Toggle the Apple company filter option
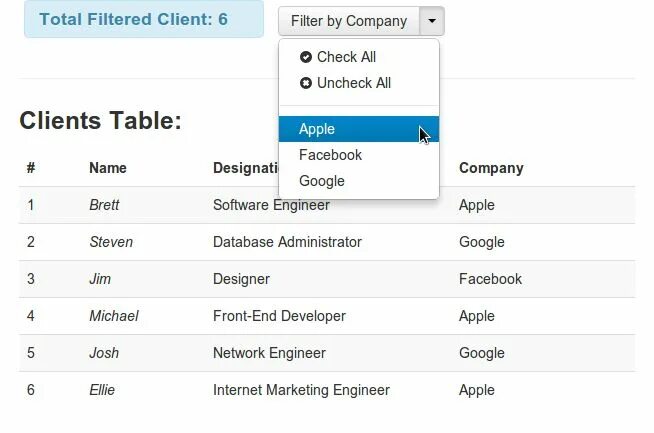654x433 pixels. tap(317, 129)
